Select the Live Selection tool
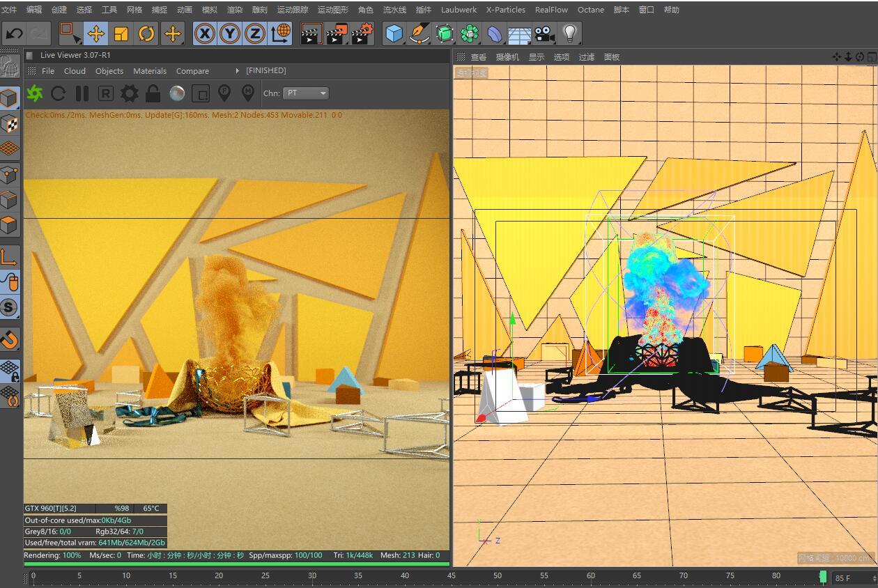 tap(70, 33)
